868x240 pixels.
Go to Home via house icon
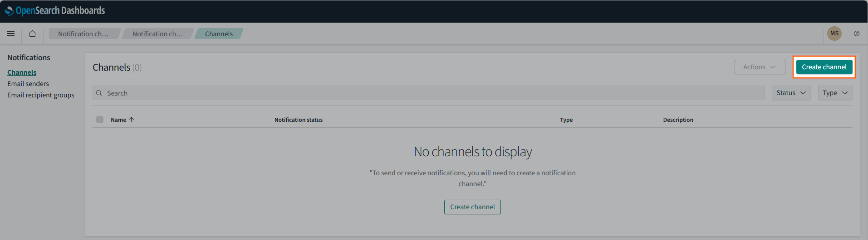click(32, 34)
